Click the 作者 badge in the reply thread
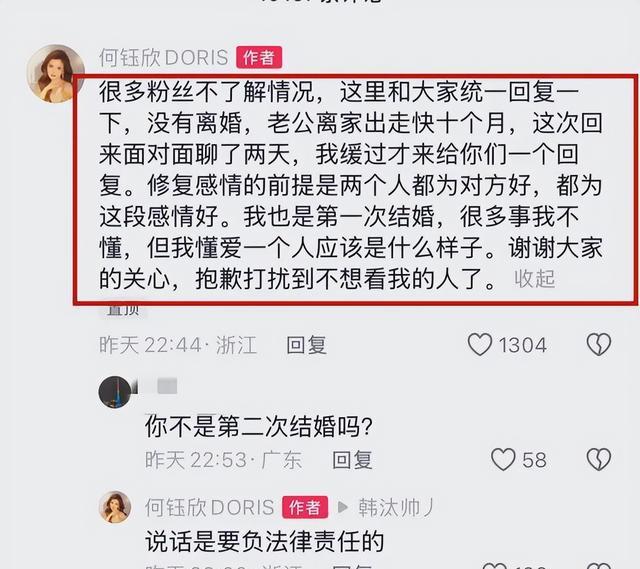This screenshot has width=640, height=569. pyautogui.click(x=305, y=507)
